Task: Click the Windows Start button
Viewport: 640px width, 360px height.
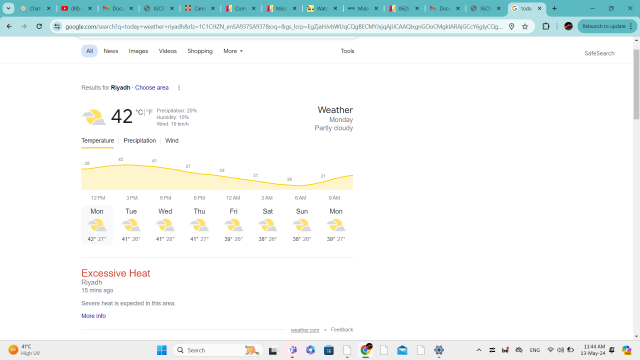Action: (x=162, y=350)
